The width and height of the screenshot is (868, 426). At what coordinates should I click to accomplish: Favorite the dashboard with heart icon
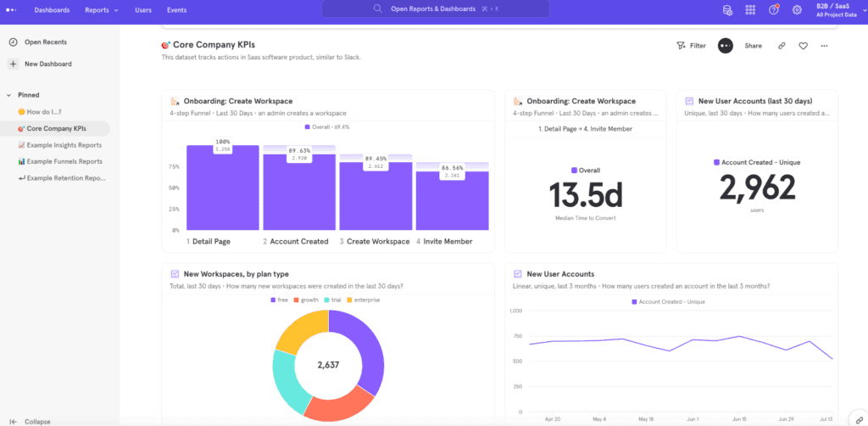point(804,46)
